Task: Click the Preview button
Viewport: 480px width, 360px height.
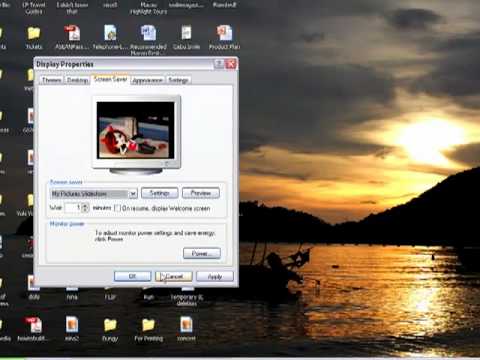Action: click(x=201, y=193)
